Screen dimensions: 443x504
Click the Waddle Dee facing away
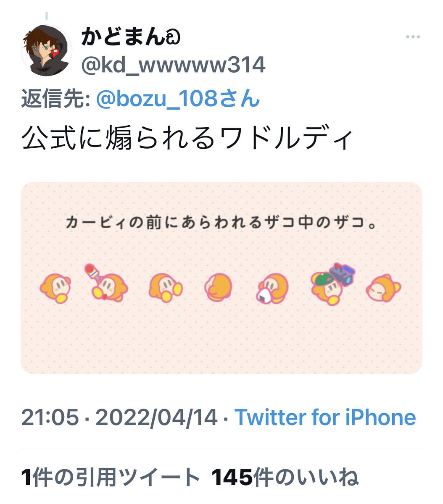(x=218, y=286)
